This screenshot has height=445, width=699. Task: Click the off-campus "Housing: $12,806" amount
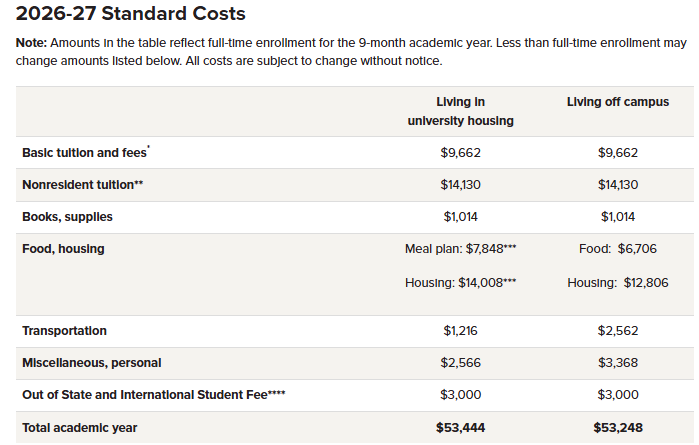[617, 283]
